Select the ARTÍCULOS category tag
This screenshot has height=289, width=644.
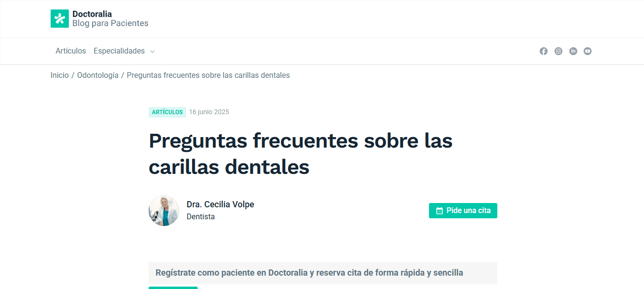tap(167, 112)
